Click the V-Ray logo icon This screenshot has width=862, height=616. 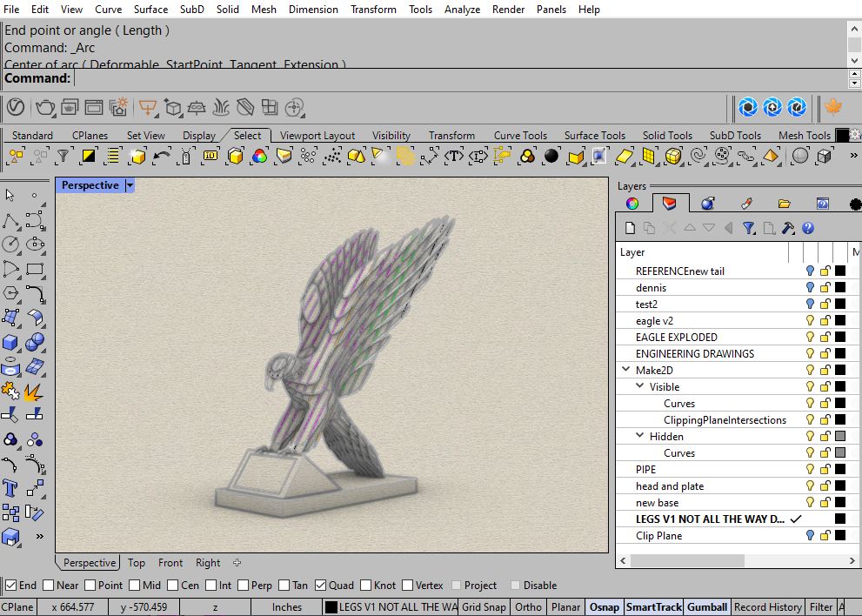tap(16, 107)
